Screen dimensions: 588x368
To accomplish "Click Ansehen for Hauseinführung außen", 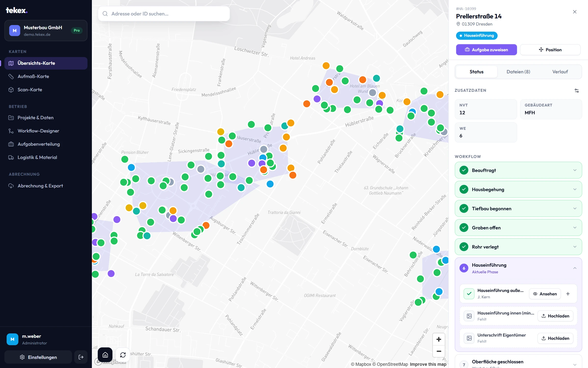I will [x=545, y=294].
